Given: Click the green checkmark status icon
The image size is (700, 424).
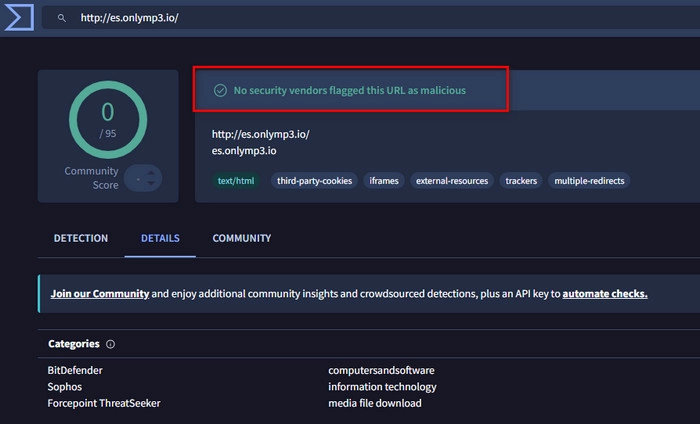Looking at the screenshot, I should 220,91.
